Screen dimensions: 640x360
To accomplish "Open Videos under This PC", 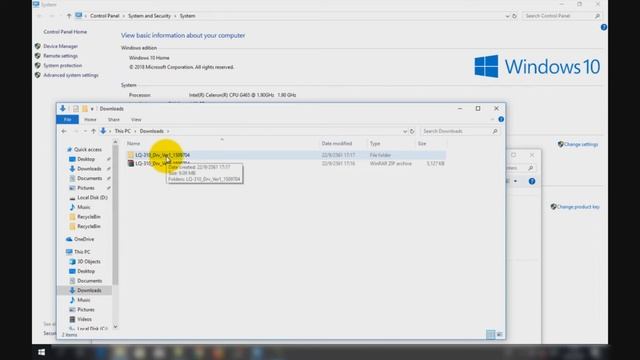I will (x=84, y=319).
